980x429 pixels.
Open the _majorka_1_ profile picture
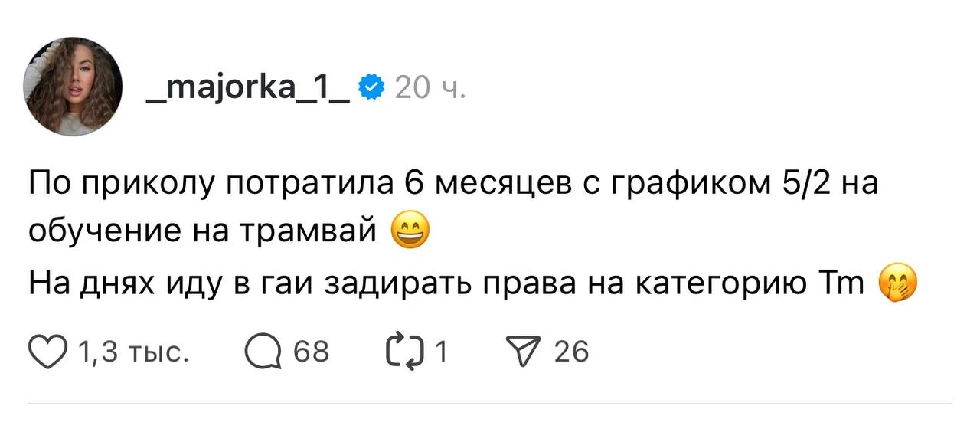tap(73, 87)
